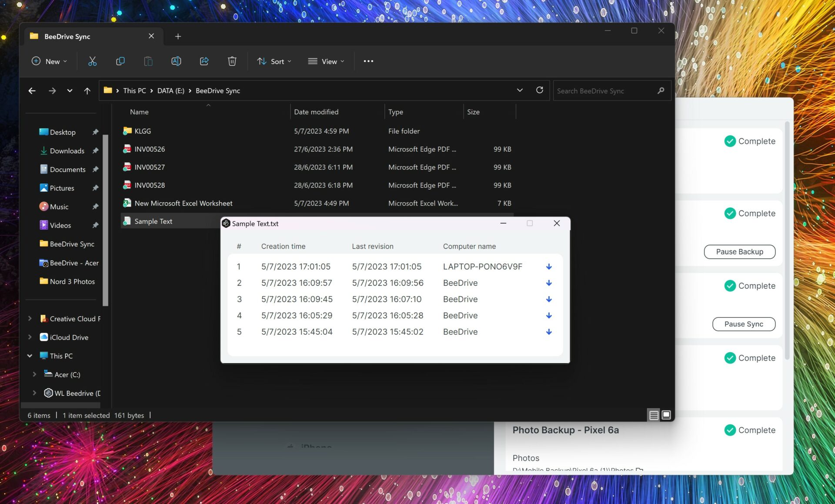Switch to details view in status bar

654,415
